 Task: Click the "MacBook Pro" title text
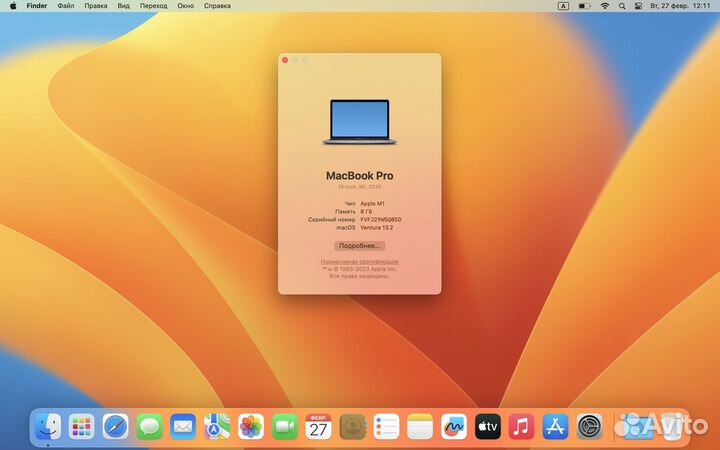tap(360, 175)
